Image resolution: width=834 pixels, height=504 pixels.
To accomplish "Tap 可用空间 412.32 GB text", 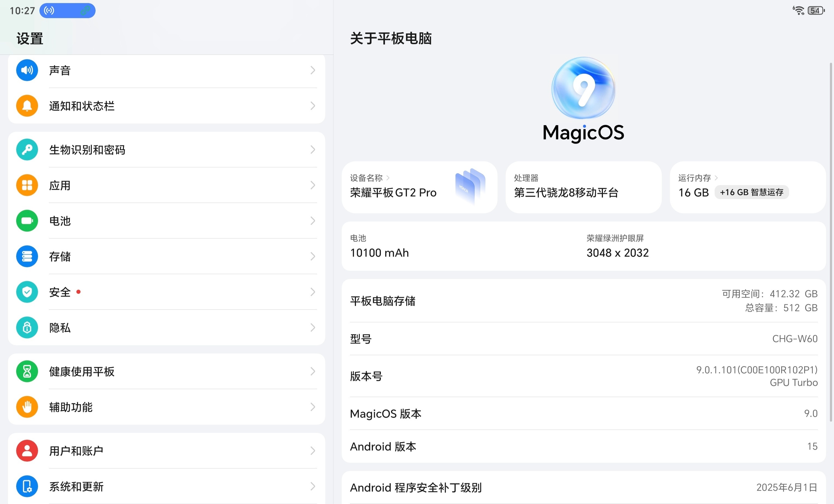I will point(770,293).
